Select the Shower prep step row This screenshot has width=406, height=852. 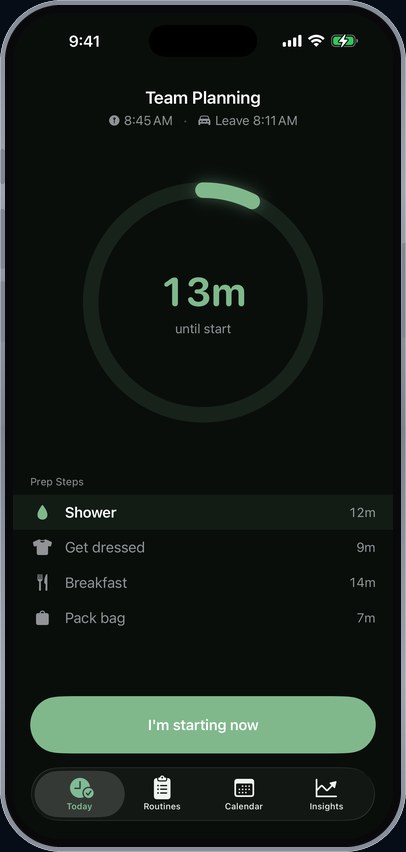pyautogui.click(x=203, y=512)
